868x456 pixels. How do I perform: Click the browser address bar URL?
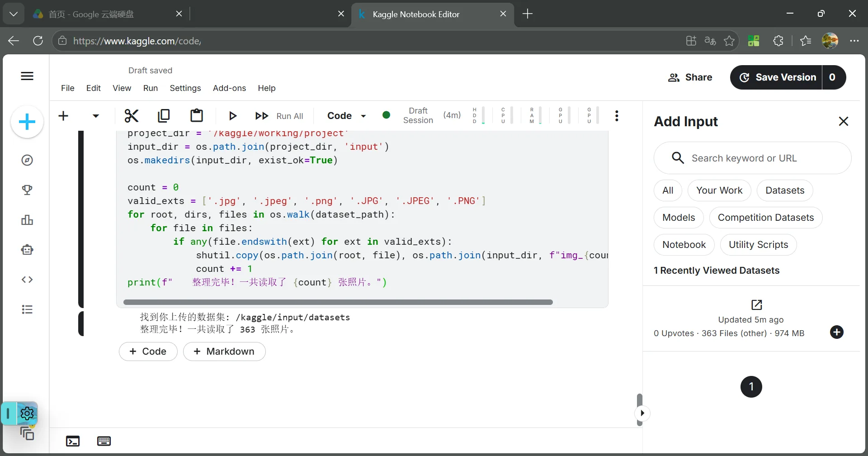tap(137, 41)
